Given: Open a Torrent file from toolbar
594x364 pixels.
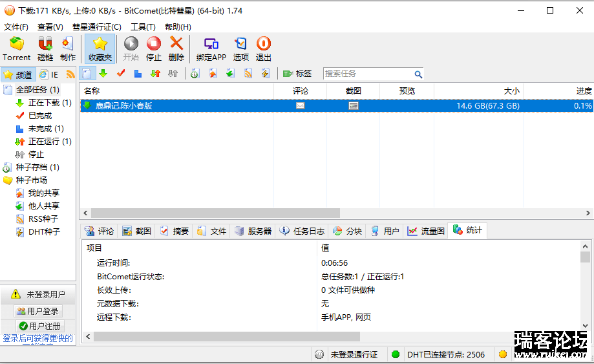Looking at the screenshot, I should 16,49.
